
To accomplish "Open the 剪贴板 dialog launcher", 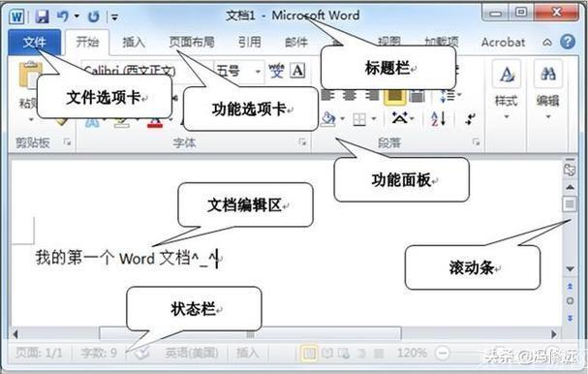I will [67, 141].
